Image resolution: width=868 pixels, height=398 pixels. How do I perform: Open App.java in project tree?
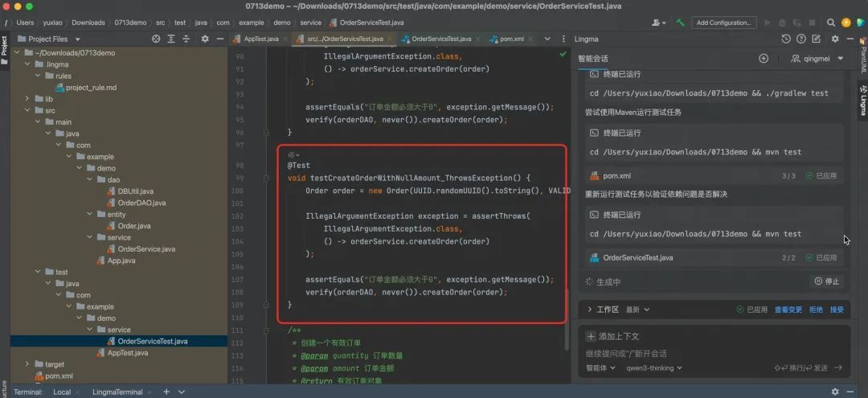pos(121,261)
